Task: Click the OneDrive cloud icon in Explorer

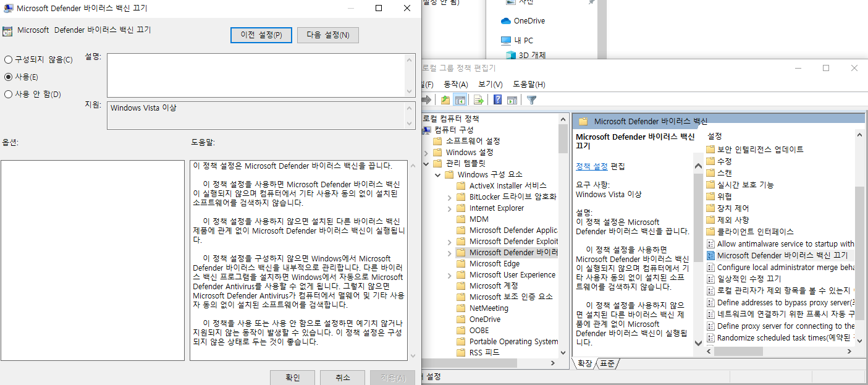Action: [506, 20]
